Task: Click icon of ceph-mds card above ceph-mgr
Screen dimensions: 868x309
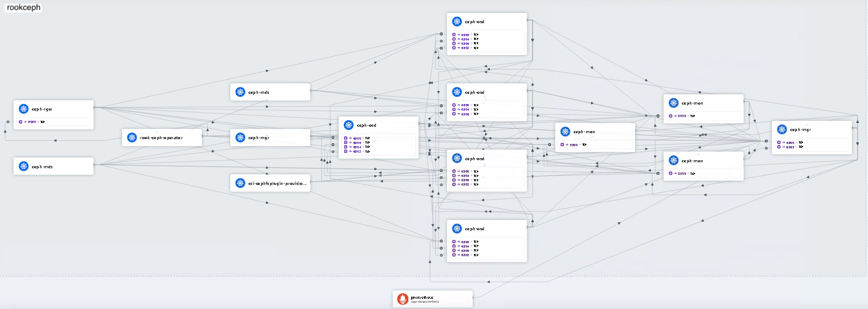Action: pyautogui.click(x=240, y=92)
